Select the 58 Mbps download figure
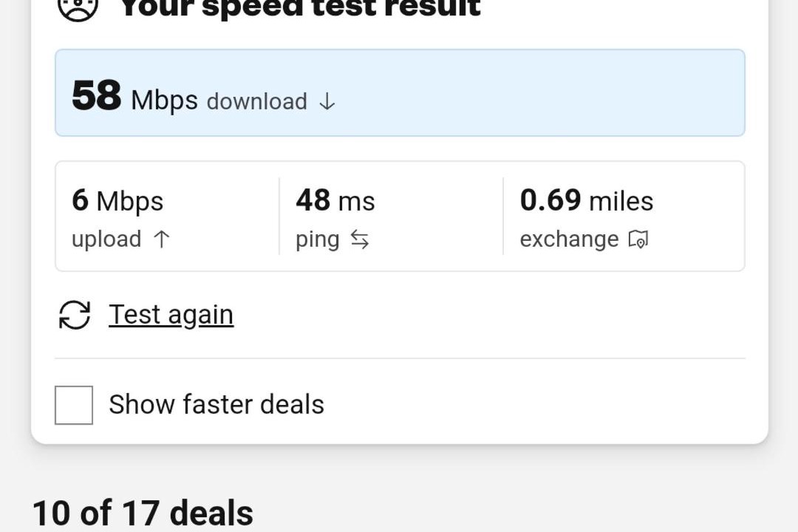Screen dimensions: 798x532 (97, 96)
